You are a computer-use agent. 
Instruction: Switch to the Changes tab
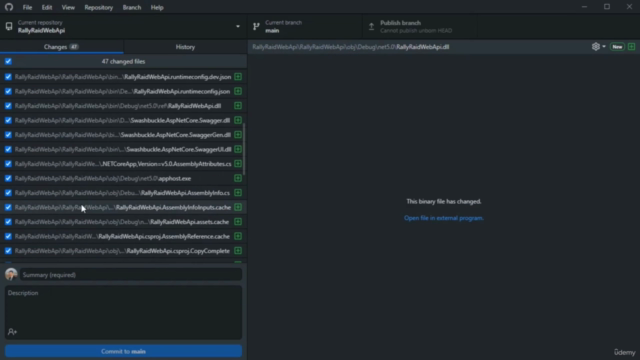62,47
